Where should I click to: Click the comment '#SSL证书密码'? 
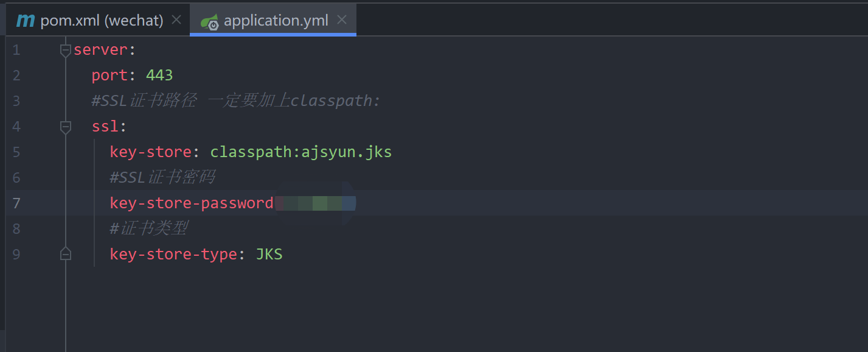click(x=162, y=177)
